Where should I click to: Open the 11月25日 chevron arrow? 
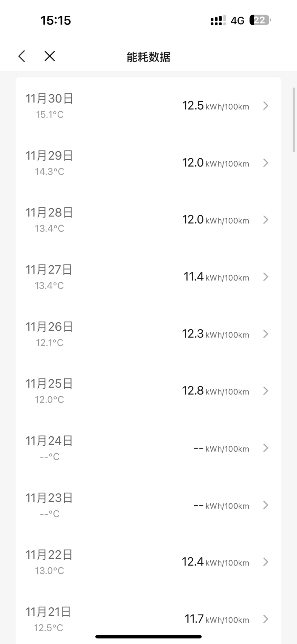[x=266, y=391]
